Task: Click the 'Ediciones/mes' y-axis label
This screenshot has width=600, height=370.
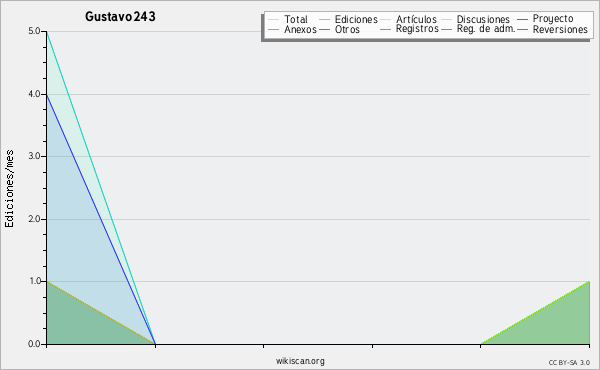Action: point(9,189)
